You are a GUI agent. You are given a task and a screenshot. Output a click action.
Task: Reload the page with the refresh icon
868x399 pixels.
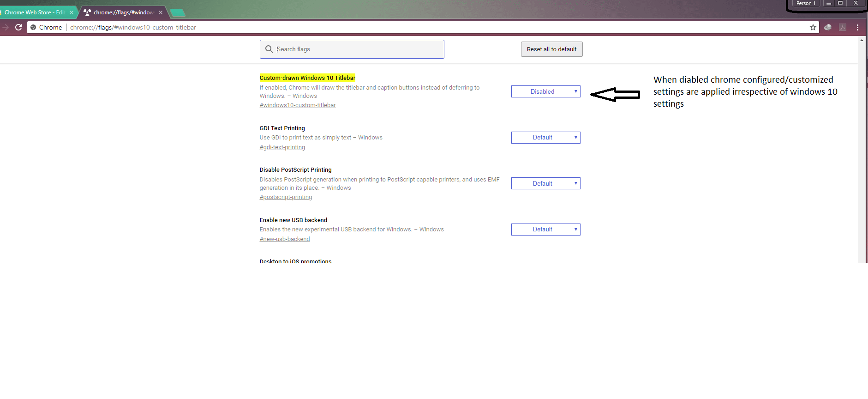coord(18,27)
